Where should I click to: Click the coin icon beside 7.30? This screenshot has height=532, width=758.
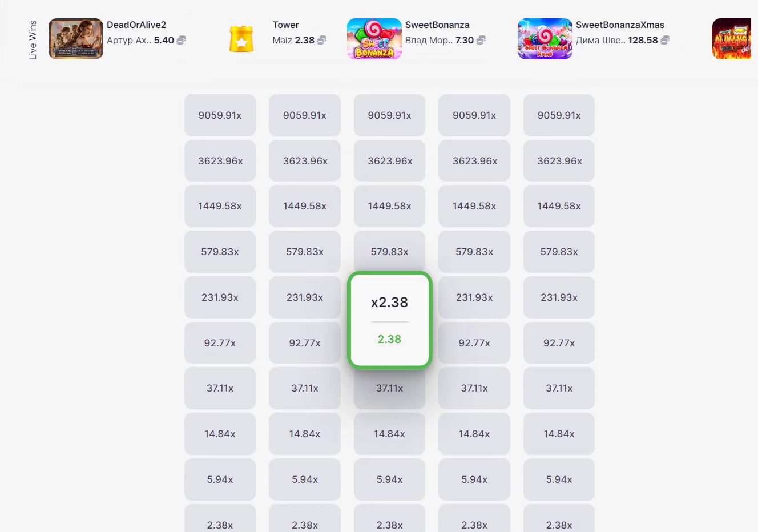pyautogui.click(x=481, y=41)
